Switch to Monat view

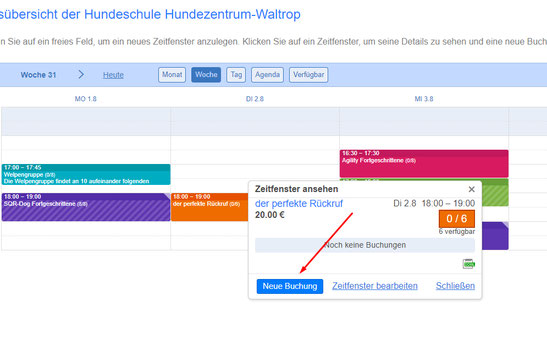pos(172,75)
